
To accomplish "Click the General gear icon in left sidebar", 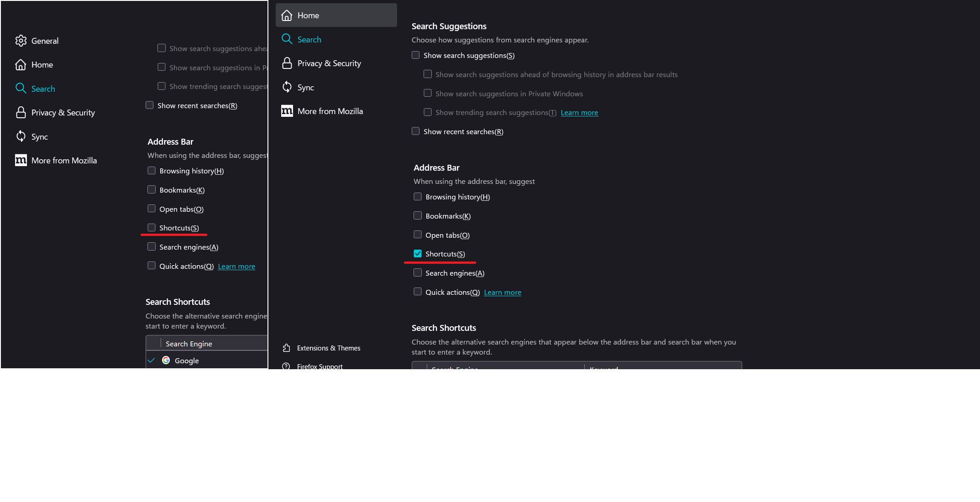I will click(21, 41).
